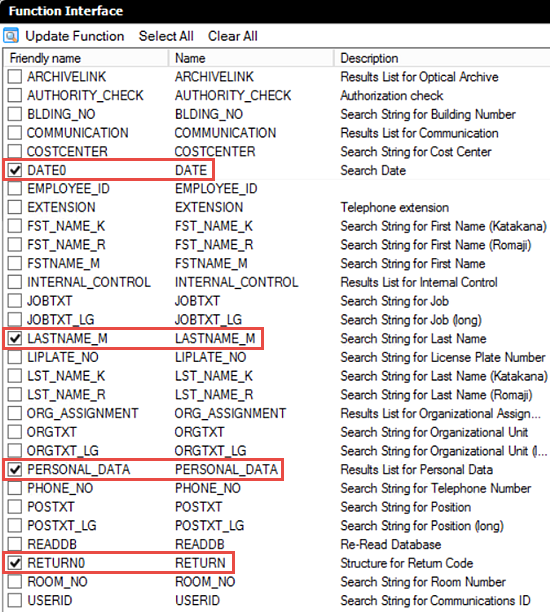Image resolution: width=550 pixels, height=612 pixels.
Task: Click 'Search String for Communications ID' description
Action: point(435,601)
